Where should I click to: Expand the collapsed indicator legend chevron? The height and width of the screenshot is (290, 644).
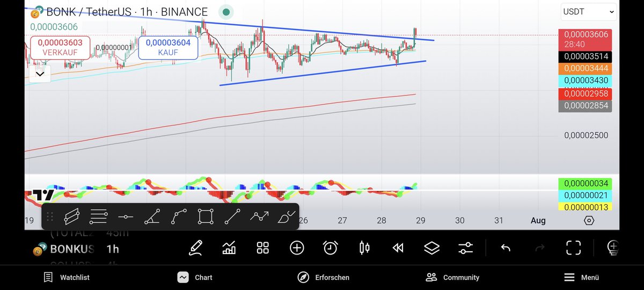[40, 74]
